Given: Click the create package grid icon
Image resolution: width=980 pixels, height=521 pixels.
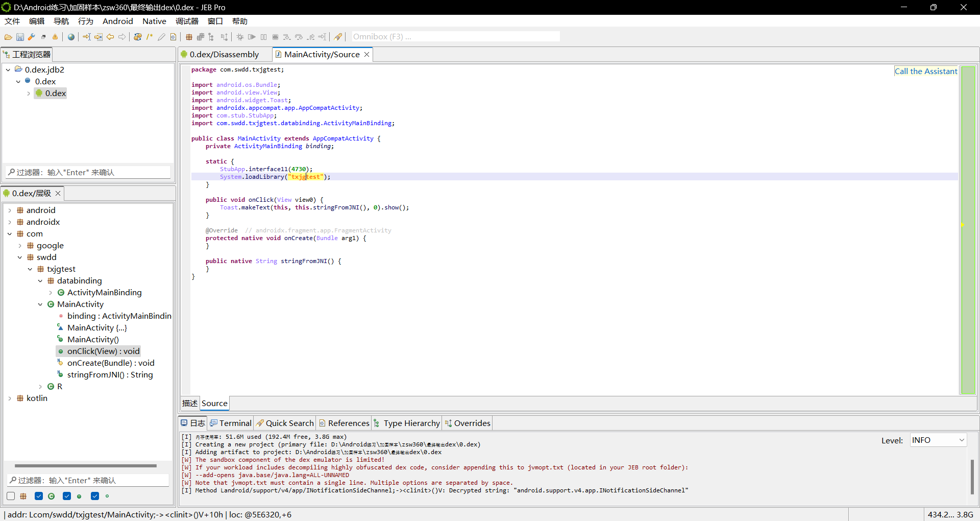Looking at the screenshot, I should coord(189,37).
